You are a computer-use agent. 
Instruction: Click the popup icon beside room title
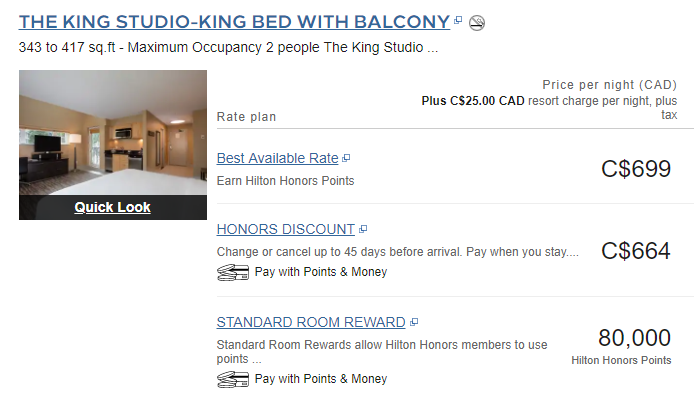point(458,20)
